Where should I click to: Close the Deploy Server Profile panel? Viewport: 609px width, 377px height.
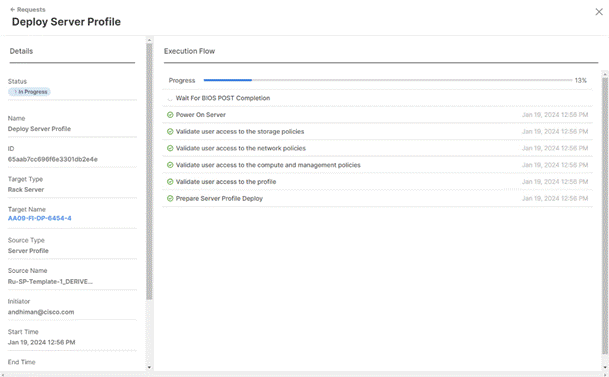point(599,12)
